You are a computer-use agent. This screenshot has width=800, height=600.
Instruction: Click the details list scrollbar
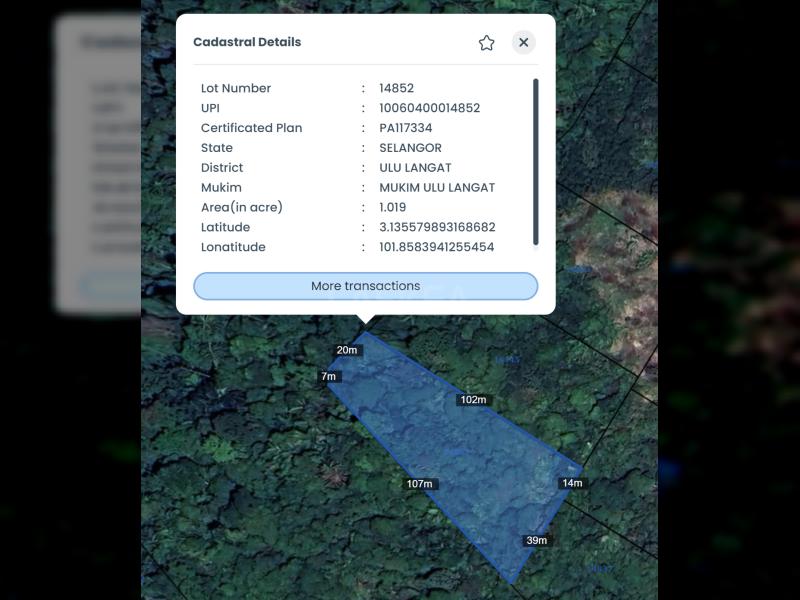[x=536, y=160]
